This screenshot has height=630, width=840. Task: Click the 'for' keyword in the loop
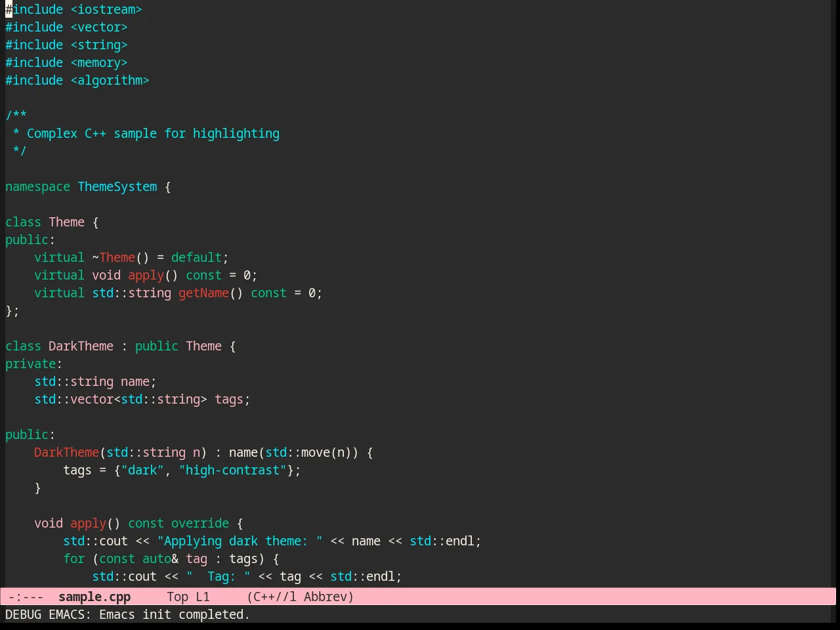point(73,558)
